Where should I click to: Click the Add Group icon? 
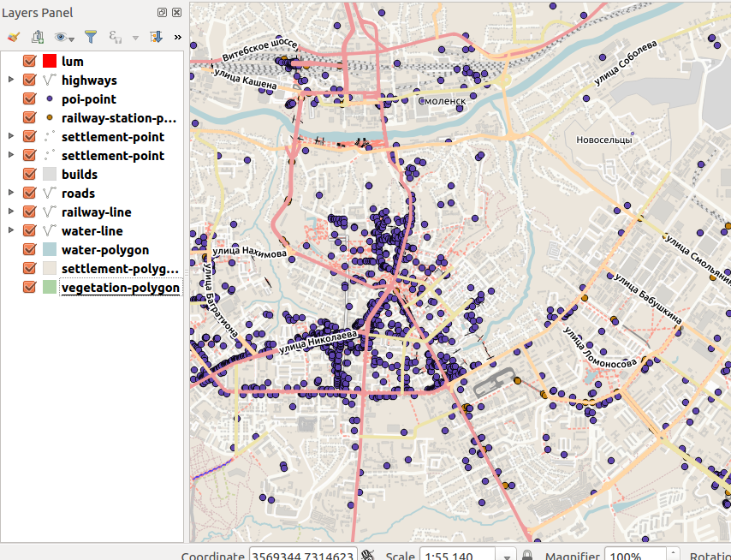point(38,37)
